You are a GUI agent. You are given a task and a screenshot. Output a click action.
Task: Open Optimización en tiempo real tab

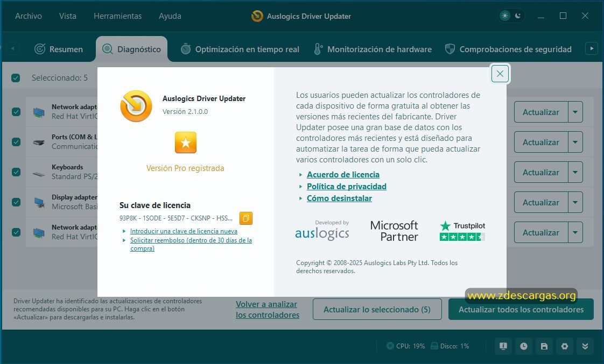pos(240,49)
